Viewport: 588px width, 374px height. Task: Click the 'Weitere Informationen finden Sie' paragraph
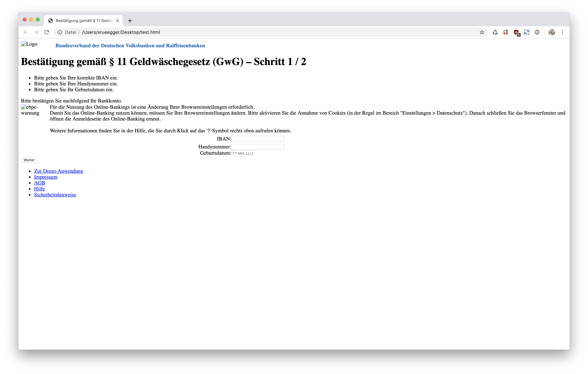170,131
